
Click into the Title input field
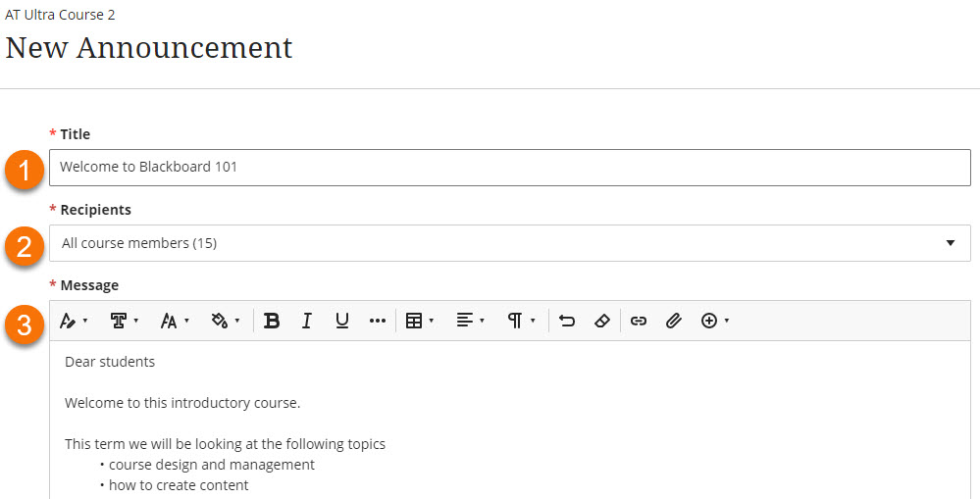tap(509, 167)
